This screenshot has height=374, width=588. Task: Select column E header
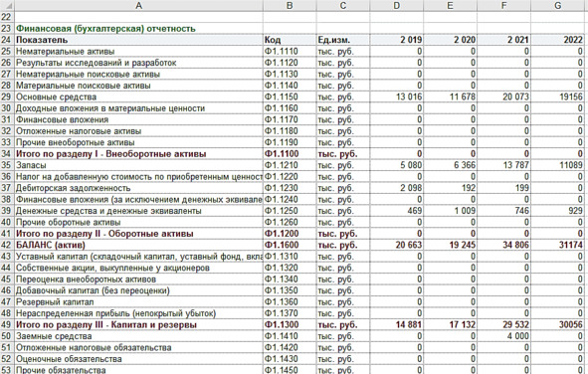[451, 5]
